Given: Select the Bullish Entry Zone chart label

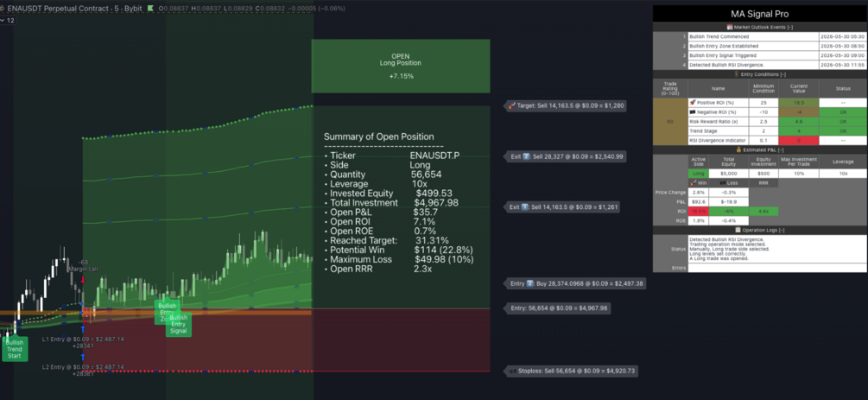Looking at the screenshot, I should (167, 313).
